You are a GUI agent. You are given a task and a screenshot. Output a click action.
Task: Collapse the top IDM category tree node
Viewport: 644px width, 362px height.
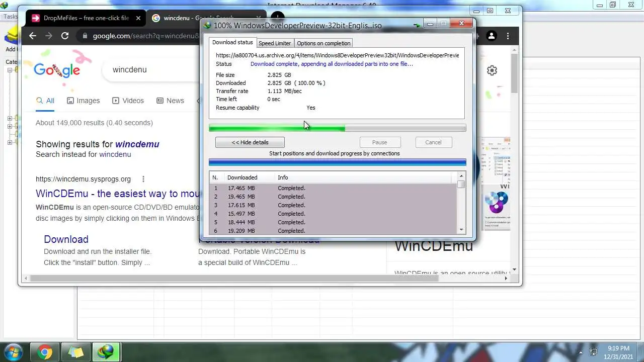point(10,70)
